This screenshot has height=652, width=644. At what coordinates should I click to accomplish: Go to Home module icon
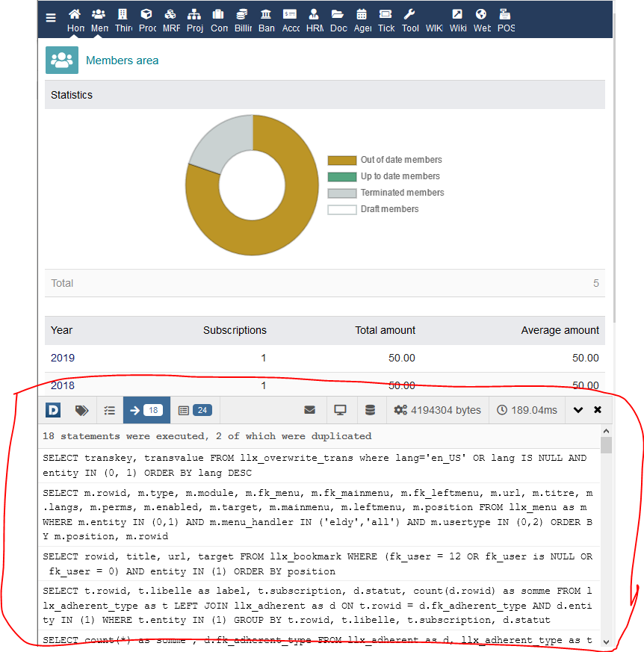point(75,14)
